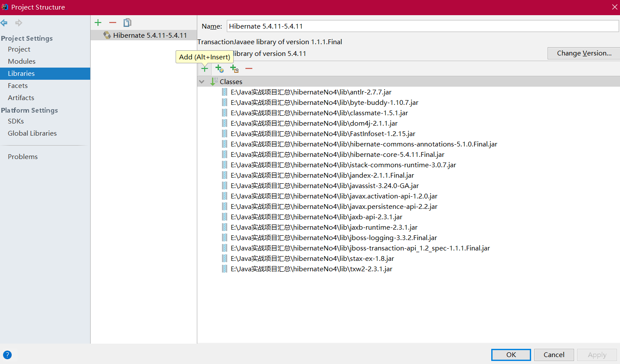Click the library Name input field
The image size is (620, 364).
tap(423, 26)
